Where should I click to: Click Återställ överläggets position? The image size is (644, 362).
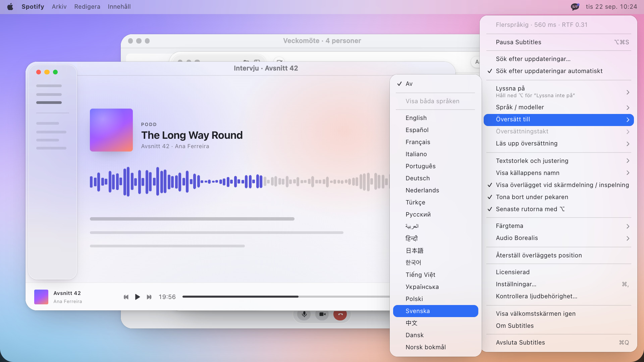click(x=558, y=255)
